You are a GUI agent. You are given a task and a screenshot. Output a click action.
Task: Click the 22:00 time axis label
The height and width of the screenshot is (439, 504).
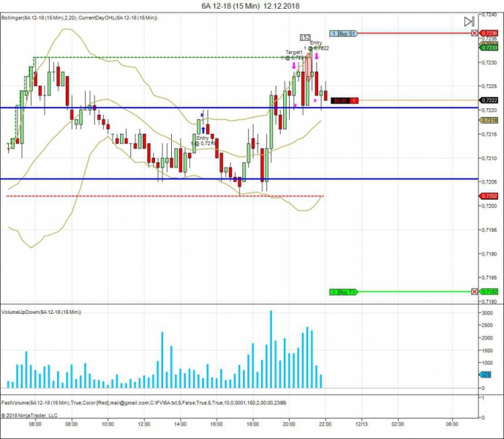pyautogui.click(x=325, y=424)
